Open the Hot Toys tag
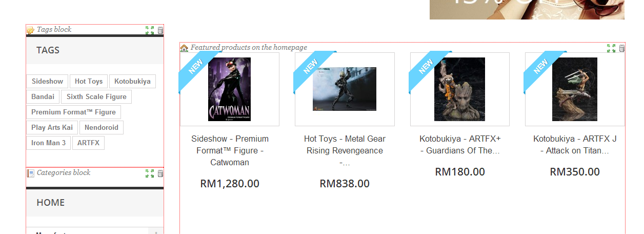Image resolution: width=644 pixels, height=234 pixels. [89, 81]
